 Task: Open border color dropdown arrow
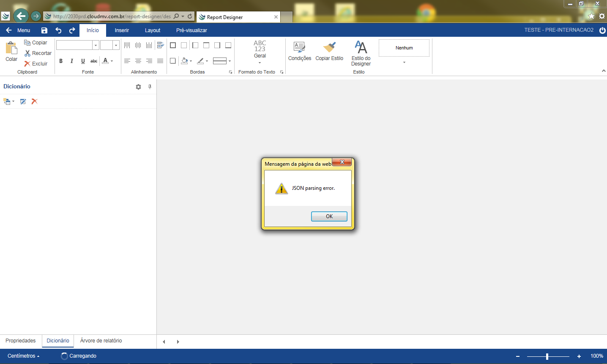click(x=207, y=61)
